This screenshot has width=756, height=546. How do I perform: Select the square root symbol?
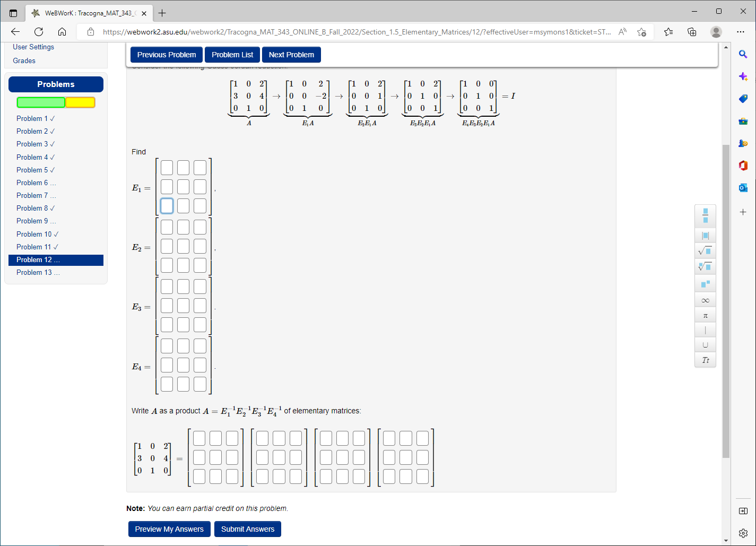pos(705,250)
